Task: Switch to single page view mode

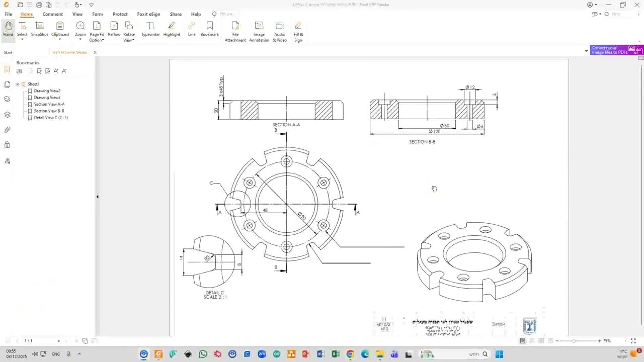Action: click(523, 341)
